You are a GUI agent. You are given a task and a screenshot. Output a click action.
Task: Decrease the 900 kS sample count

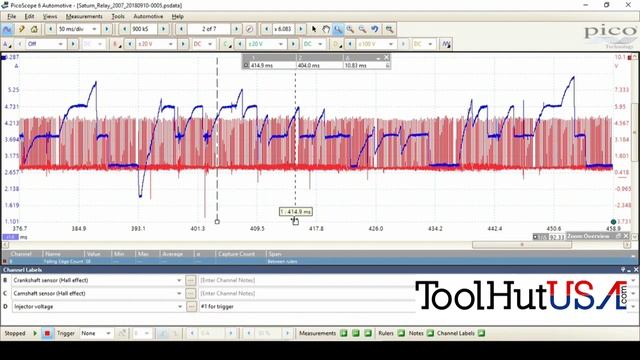(124, 29)
